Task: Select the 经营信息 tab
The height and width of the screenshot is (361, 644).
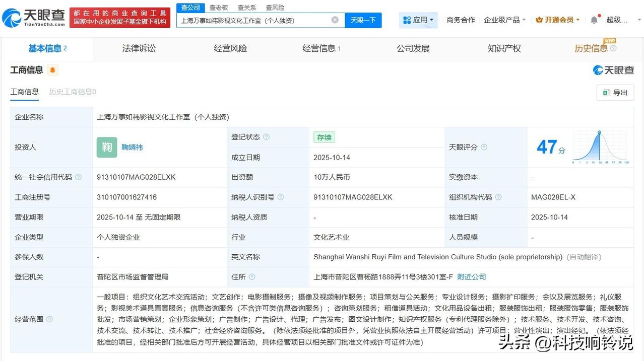Action: click(321, 48)
